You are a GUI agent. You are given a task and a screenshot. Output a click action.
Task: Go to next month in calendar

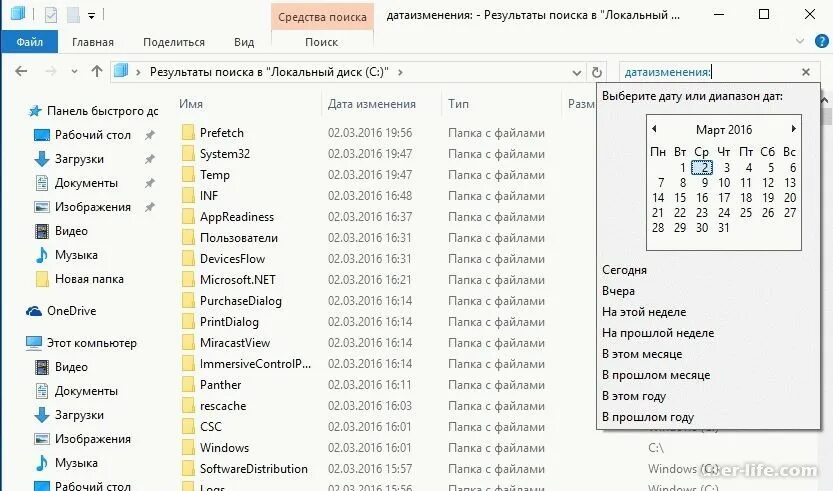tap(793, 129)
